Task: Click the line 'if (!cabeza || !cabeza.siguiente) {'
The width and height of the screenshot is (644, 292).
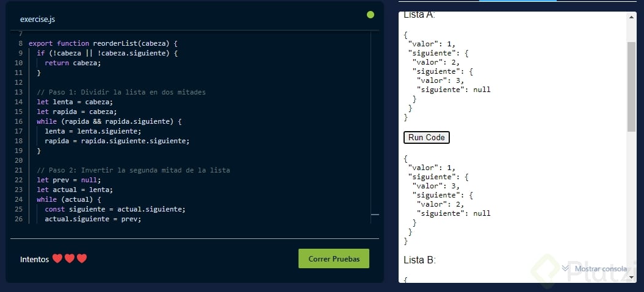Action: (107, 53)
